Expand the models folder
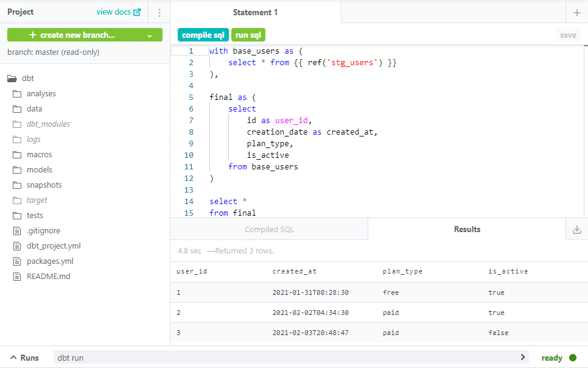This screenshot has width=588, height=368. click(x=39, y=169)
